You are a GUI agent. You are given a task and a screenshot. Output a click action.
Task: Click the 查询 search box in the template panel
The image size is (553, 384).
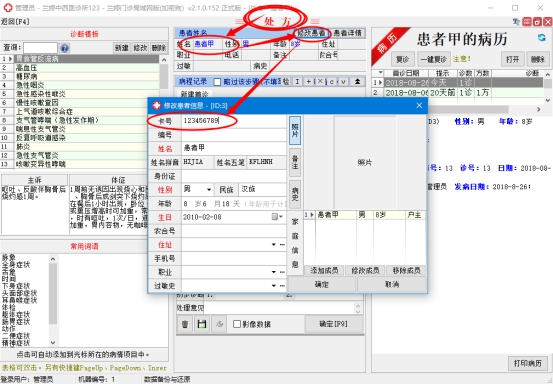tap(40, 48)
